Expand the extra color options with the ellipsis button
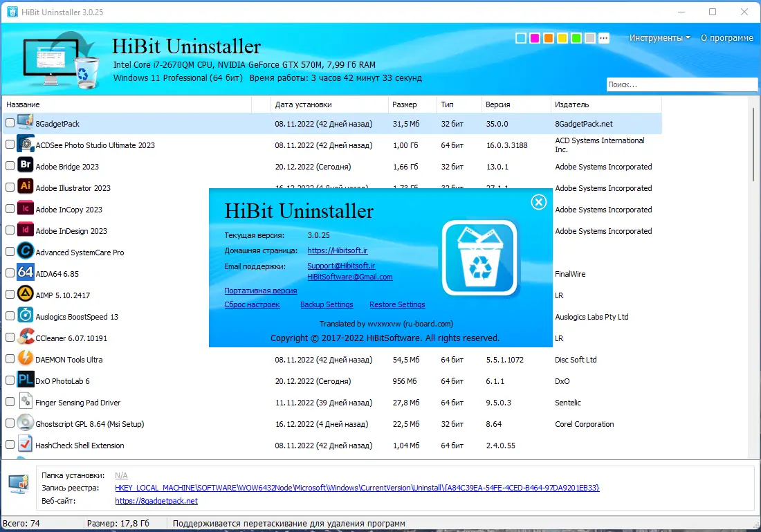Viewport: 761px width, 532px height. click(603, 38)
